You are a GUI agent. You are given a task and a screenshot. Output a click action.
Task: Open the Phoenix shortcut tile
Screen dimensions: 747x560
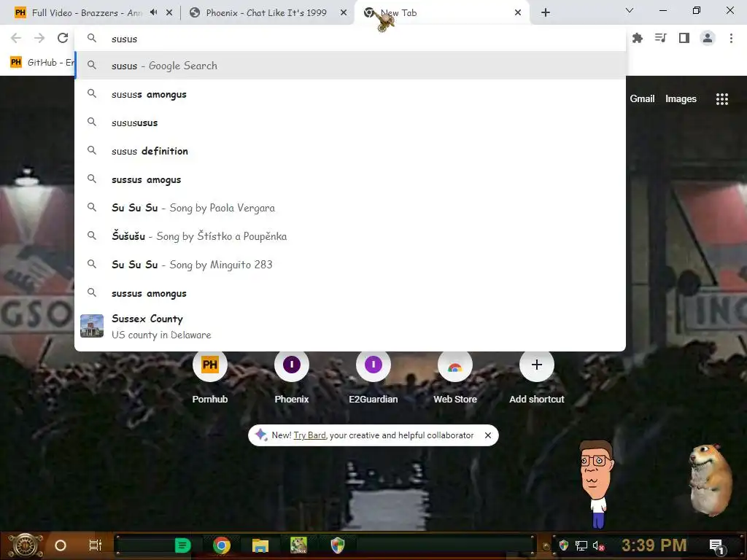[x=292, y=378]
